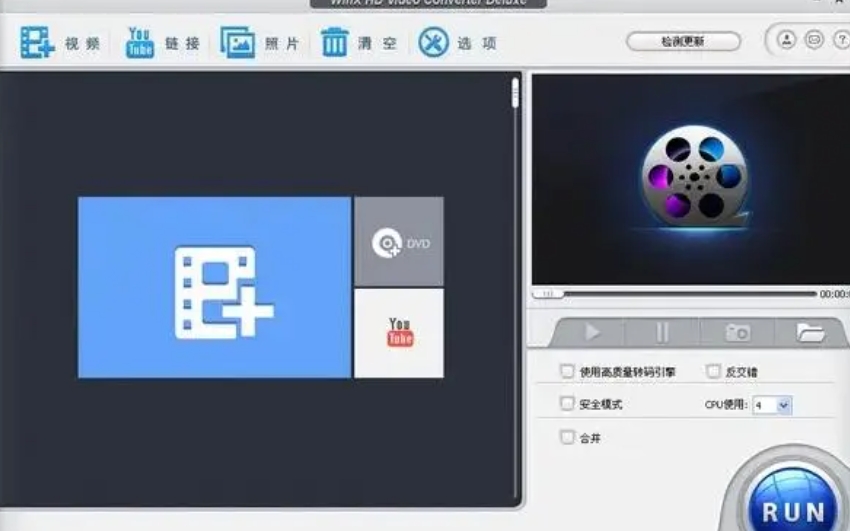Screen dimensions: 850x531
Task: Click the add video film icon in toolbar
Action: click(37, 42)
